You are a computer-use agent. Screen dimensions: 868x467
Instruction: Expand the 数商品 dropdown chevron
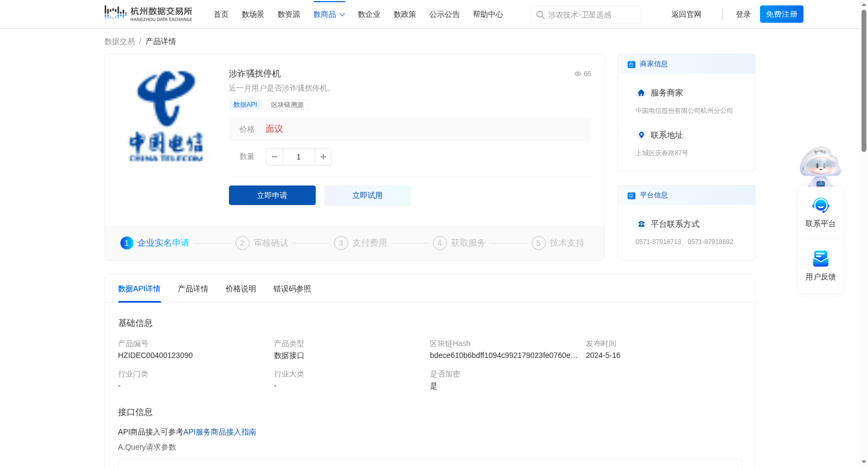[342, 15]
